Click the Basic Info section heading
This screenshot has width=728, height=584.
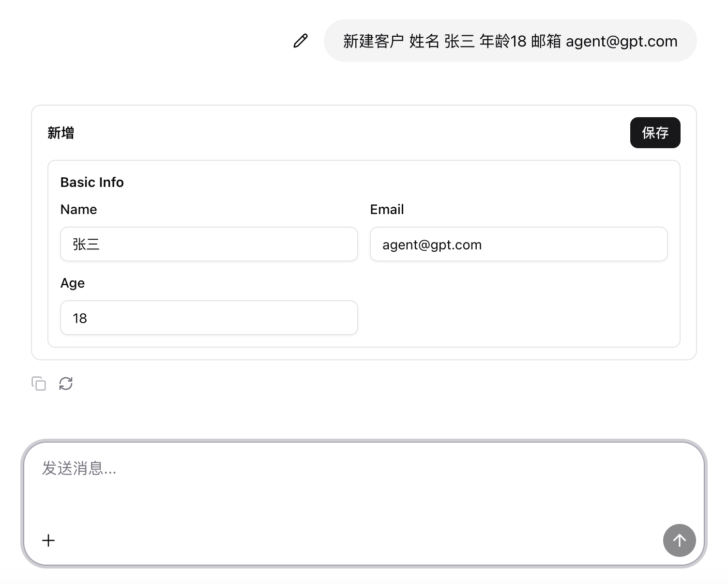(x=92, y=183)
